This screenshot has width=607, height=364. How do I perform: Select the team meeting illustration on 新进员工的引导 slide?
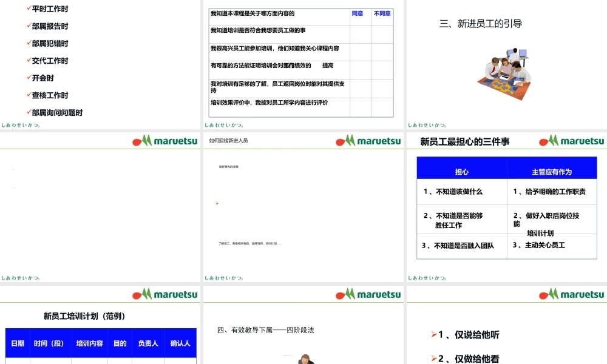click(x=504, y=73)
